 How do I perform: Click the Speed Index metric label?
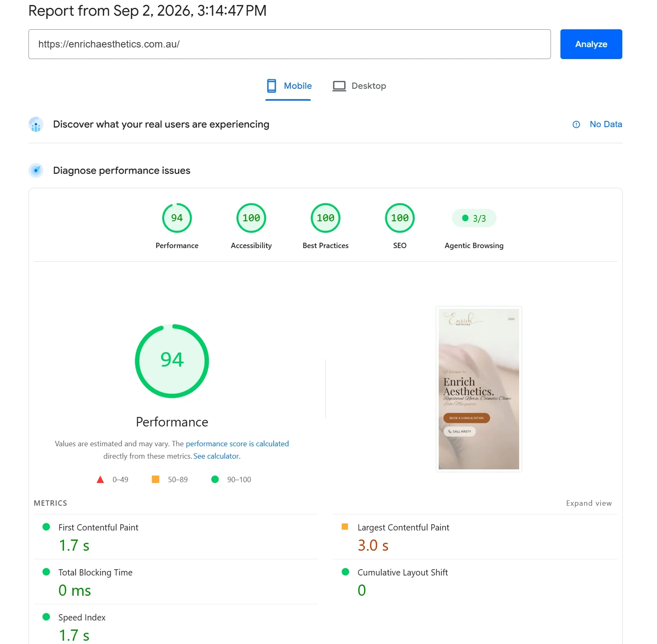82,618
